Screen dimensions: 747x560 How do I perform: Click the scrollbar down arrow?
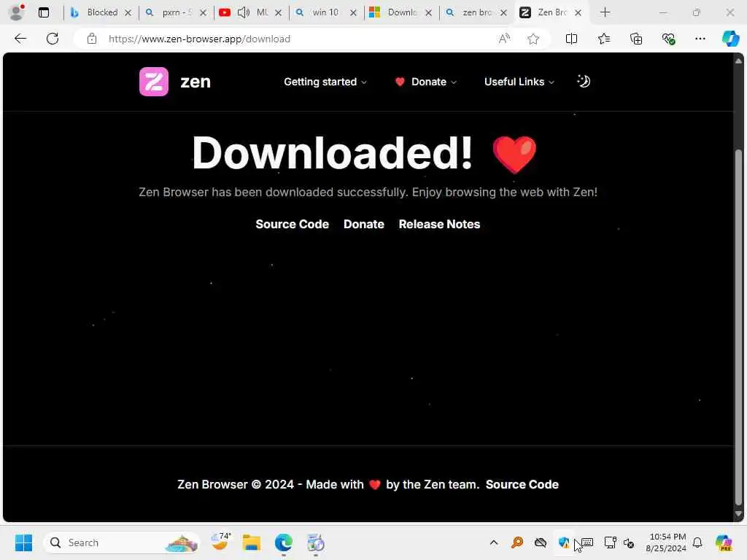pos(738,514)
